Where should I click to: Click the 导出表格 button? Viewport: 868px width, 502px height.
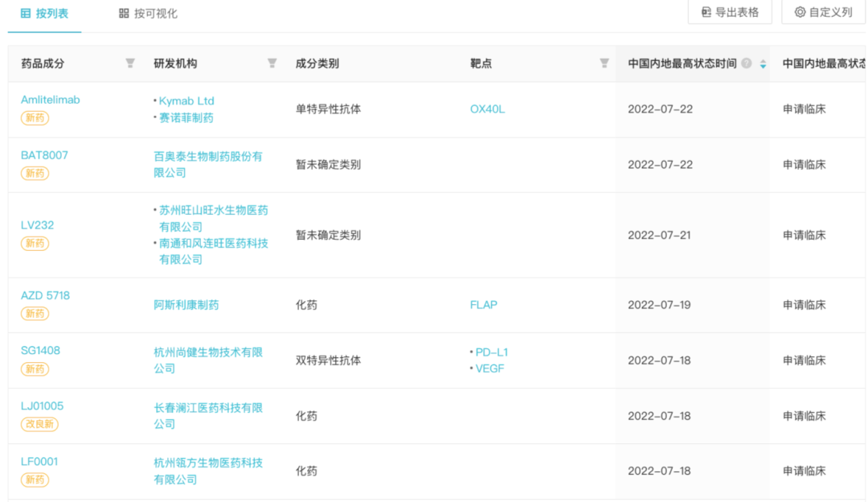point(730,12)
